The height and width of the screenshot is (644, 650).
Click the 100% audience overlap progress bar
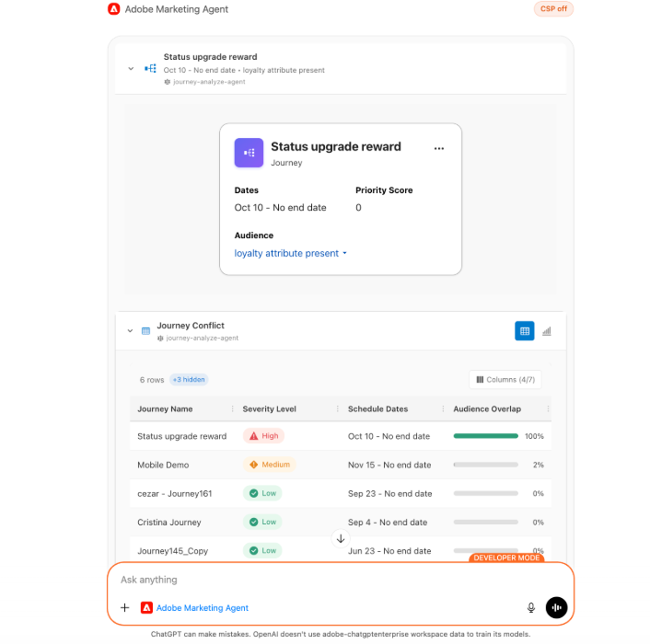[485, 436]
